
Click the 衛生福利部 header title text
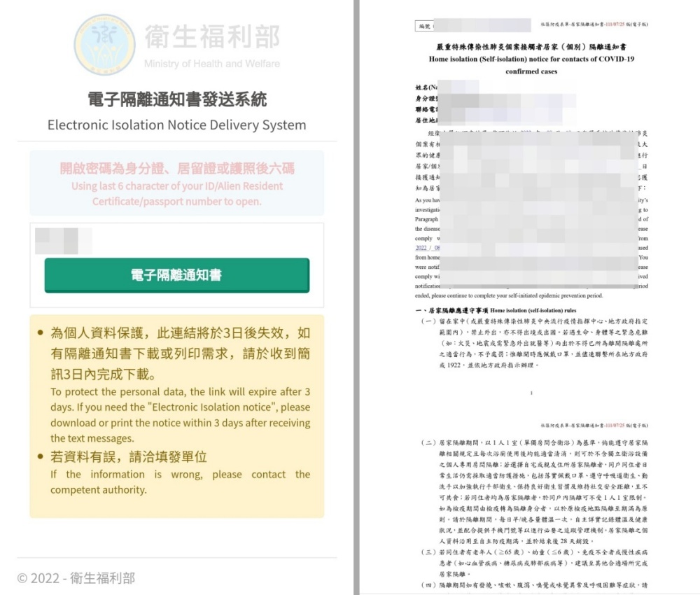coord(212,36)
